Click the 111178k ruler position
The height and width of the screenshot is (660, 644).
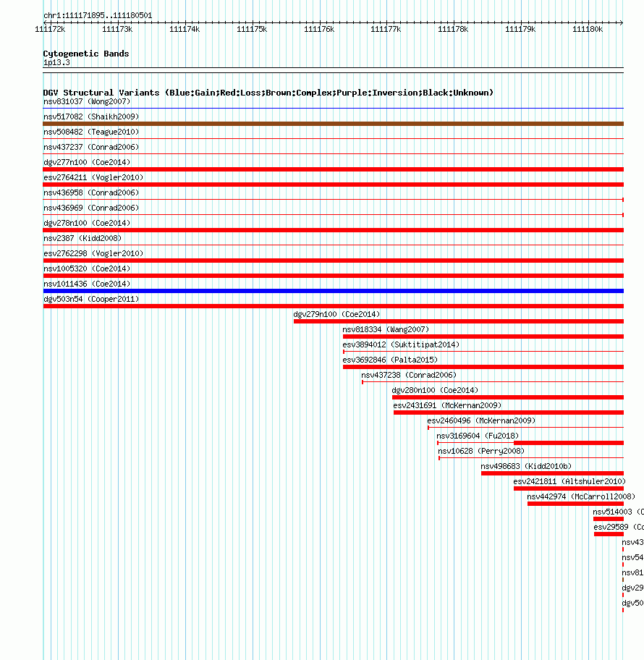453,29
